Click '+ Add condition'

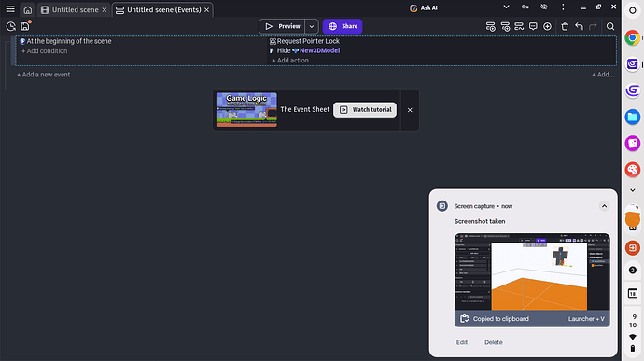tap(45, 51)
